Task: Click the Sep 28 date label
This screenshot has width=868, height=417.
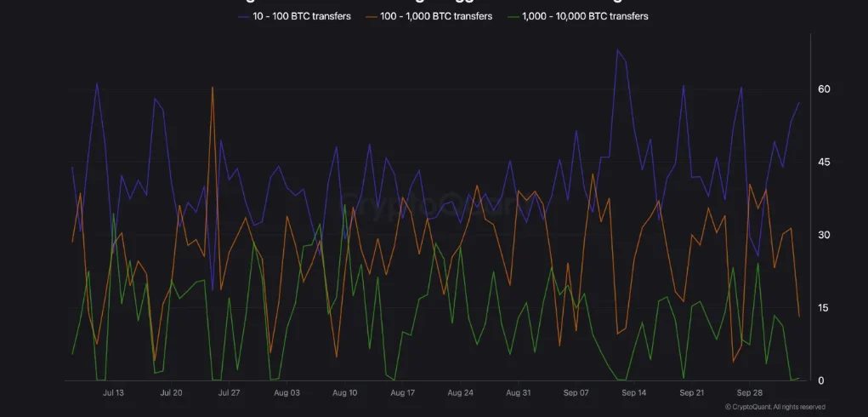Action: 750,393
